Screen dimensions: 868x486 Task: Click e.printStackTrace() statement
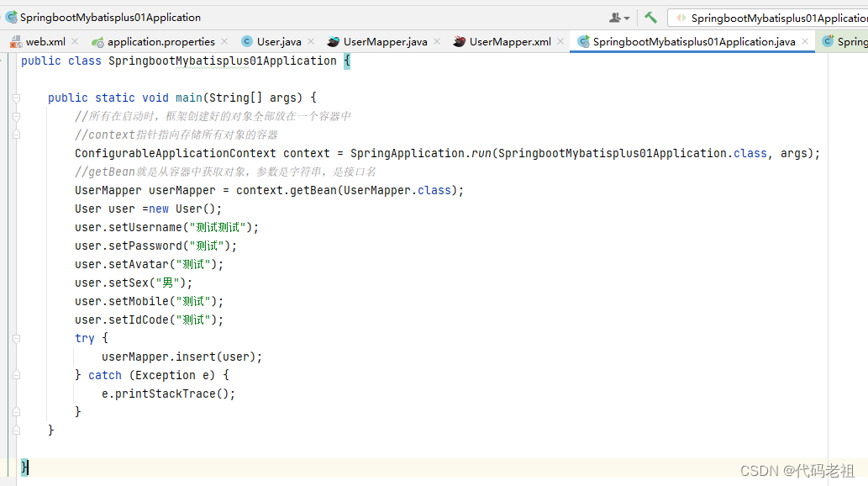[x=168, y=394]
